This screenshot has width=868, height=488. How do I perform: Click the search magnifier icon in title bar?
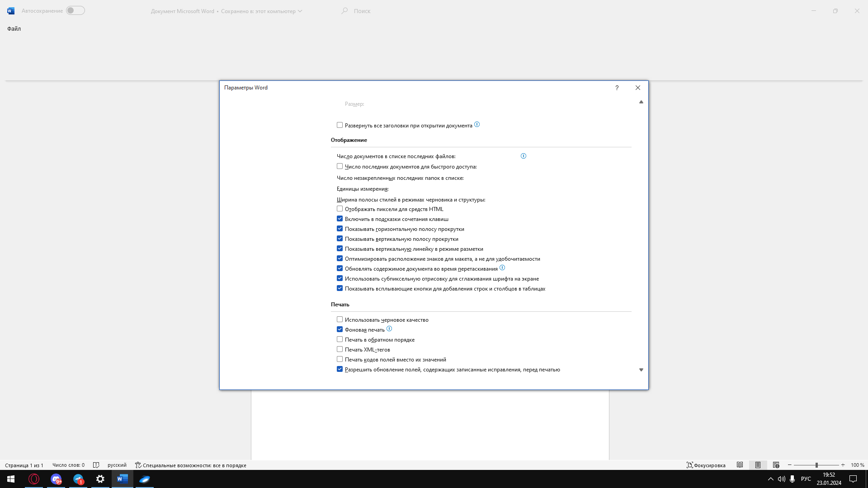[344, 10]
